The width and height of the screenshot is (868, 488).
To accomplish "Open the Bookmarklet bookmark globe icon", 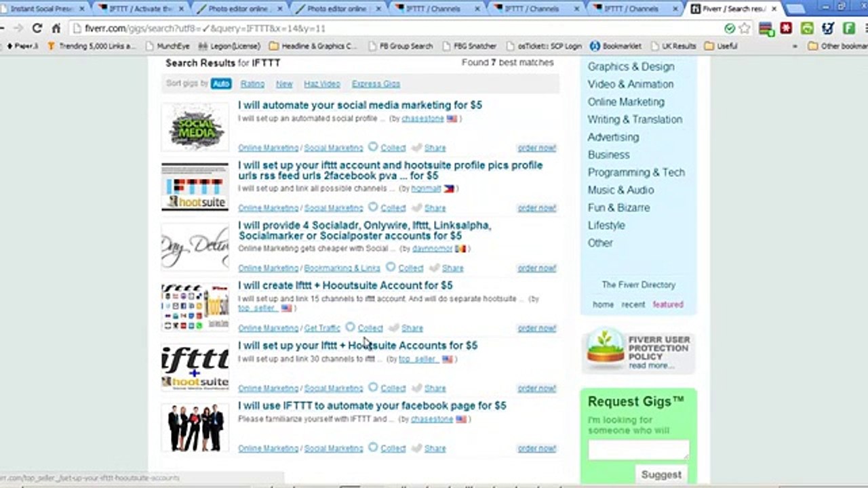I will (595, 46).
